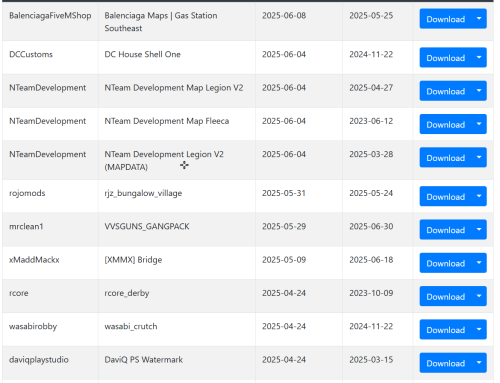Viewport: 500px width, 383px height.
Task: Download rjz_bungalow_village asset
Action: pyautogui.click(x=446, y=196)
